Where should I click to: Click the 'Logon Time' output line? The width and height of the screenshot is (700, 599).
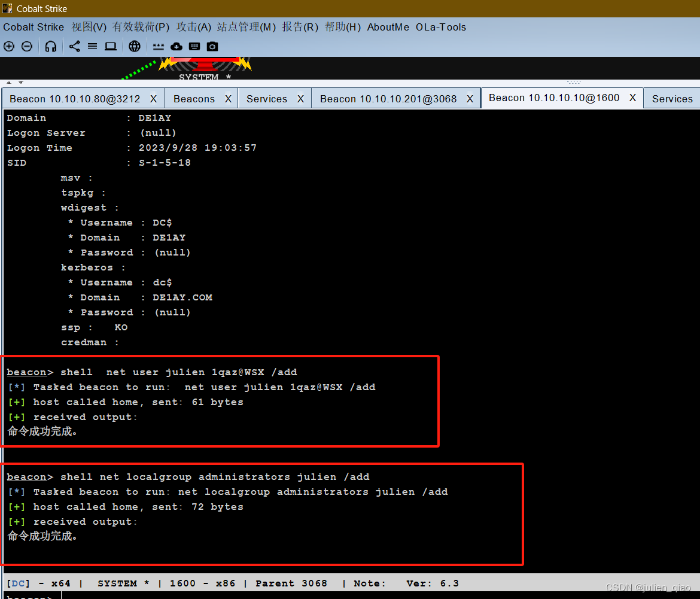tap(132, 148)
